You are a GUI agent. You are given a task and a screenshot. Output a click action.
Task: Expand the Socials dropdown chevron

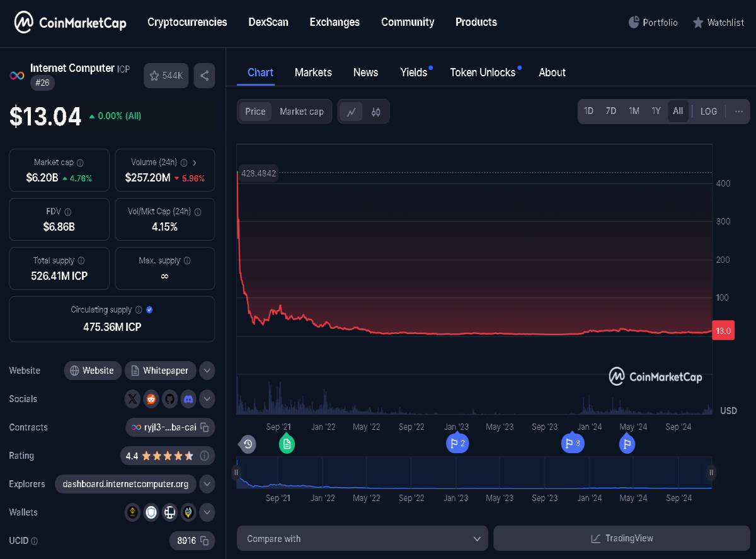coord(207,399)
